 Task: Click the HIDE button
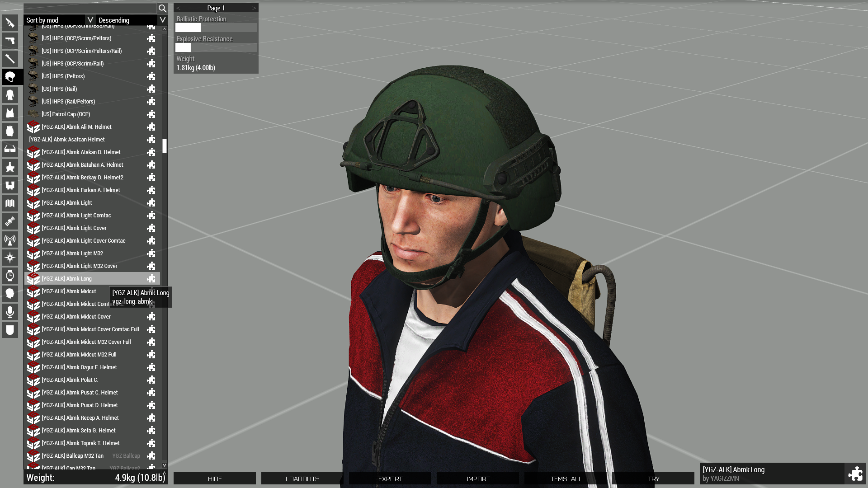tap(215, 479)
